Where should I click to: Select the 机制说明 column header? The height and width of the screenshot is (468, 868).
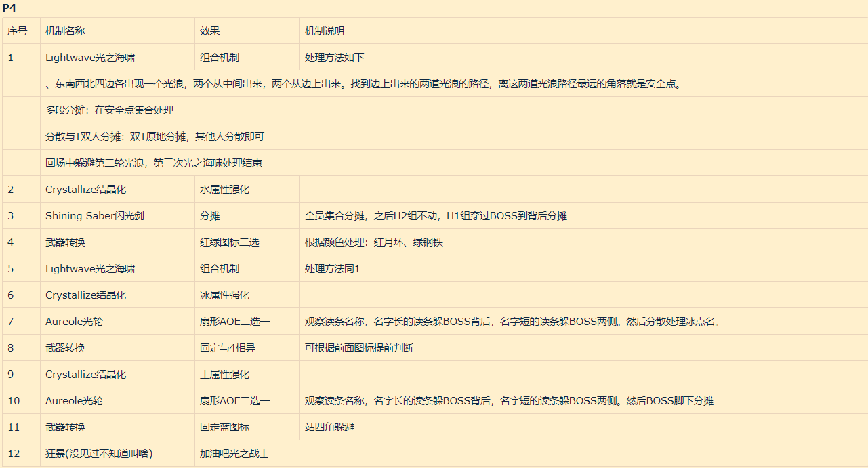click(x=325, y=31)
